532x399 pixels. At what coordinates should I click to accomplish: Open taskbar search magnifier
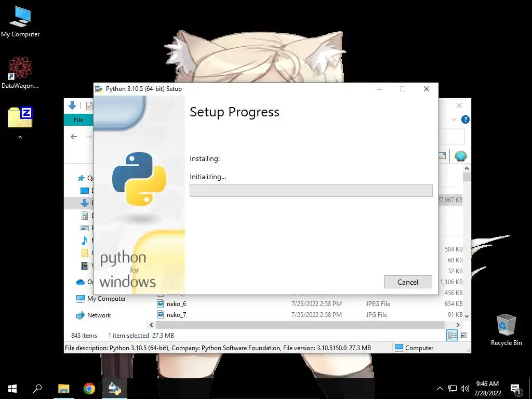click(x=37, y=389)
